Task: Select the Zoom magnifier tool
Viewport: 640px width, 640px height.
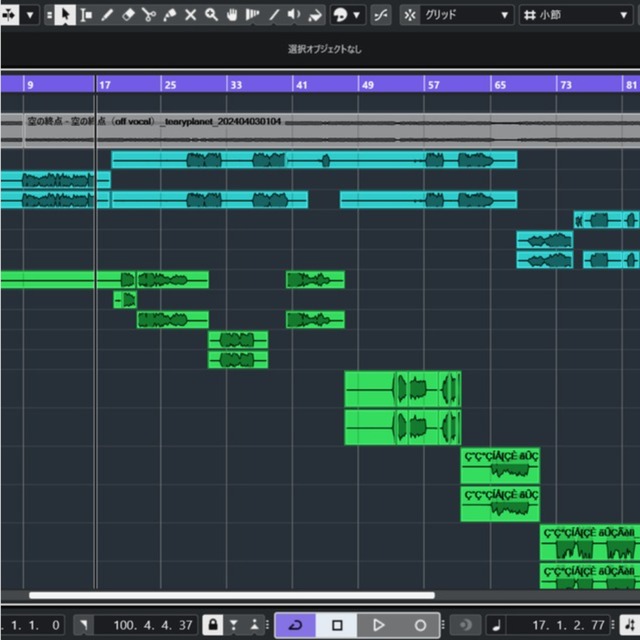Action: coord(211,15)
